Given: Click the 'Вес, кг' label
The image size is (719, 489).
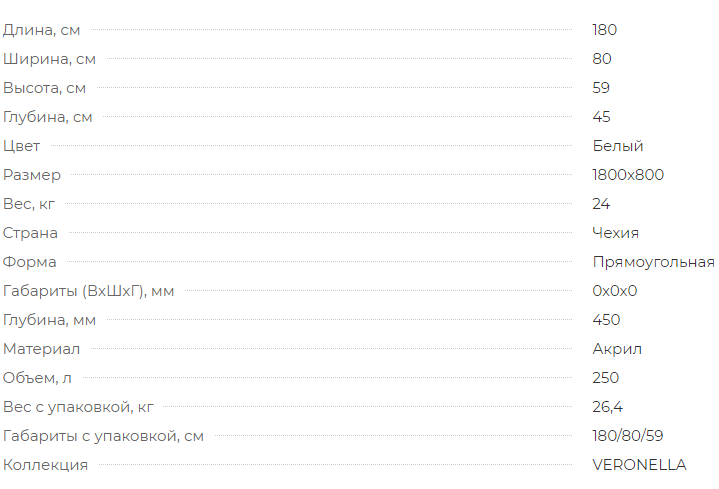Looking at the screenshot, I should coord(29,204).
